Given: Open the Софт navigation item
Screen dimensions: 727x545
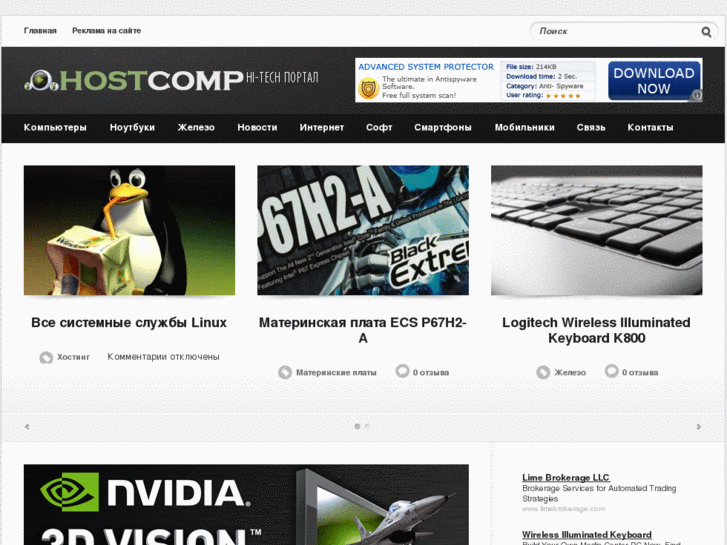Looking at the screenshot, I should [x=379, y=128].
